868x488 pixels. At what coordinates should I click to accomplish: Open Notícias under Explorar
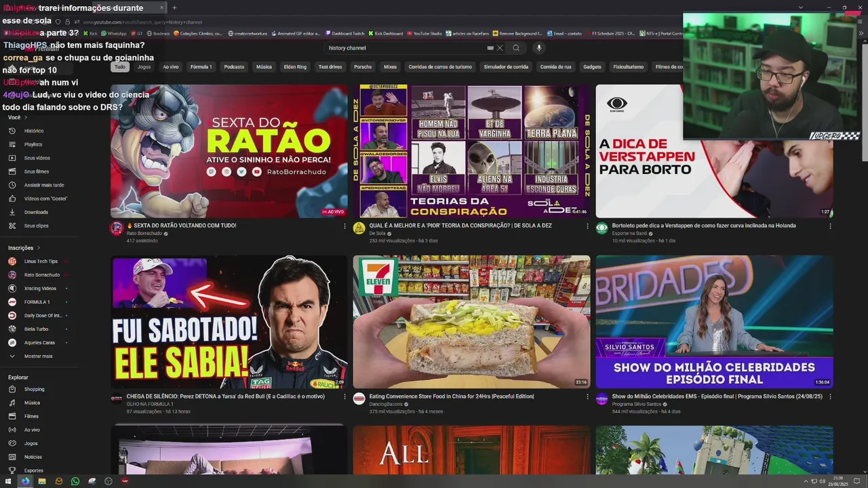[x=33, y=457]
